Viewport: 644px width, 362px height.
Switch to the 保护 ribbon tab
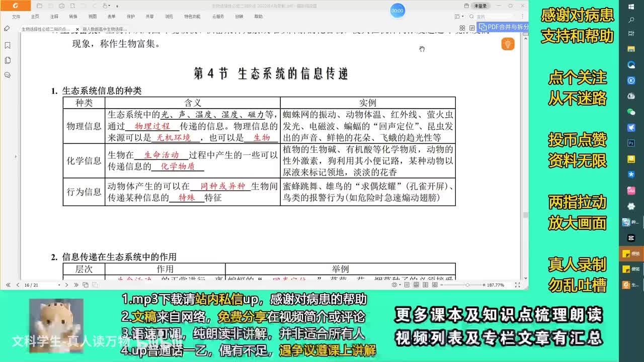tap(130, 17)
